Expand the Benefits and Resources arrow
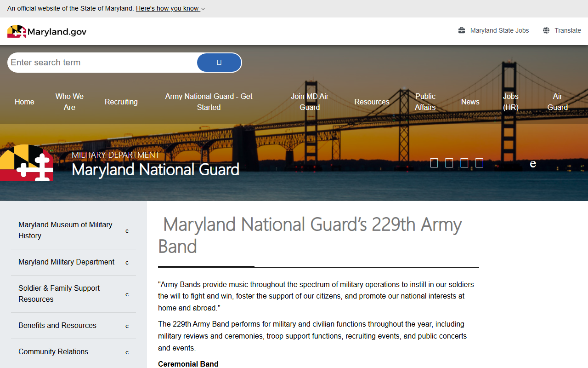This screenshot has width=588, height=368. pyautogui.click(x=127, y=326)
